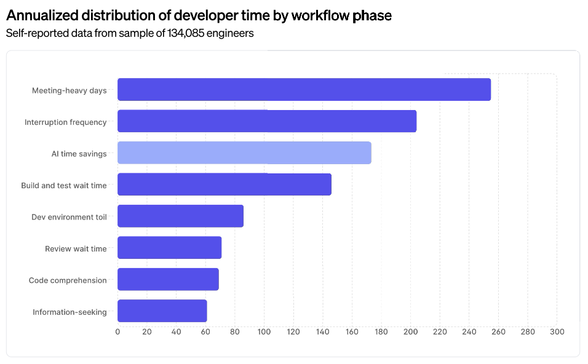Select the Review wait time bar
Viewport: 588px width, 364px height.
pos(169,248)
